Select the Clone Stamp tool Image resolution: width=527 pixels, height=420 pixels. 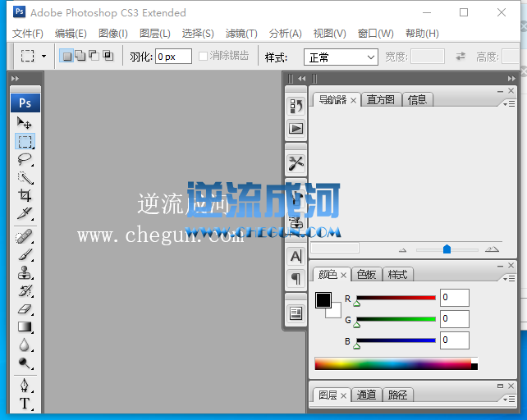(25, 273)
